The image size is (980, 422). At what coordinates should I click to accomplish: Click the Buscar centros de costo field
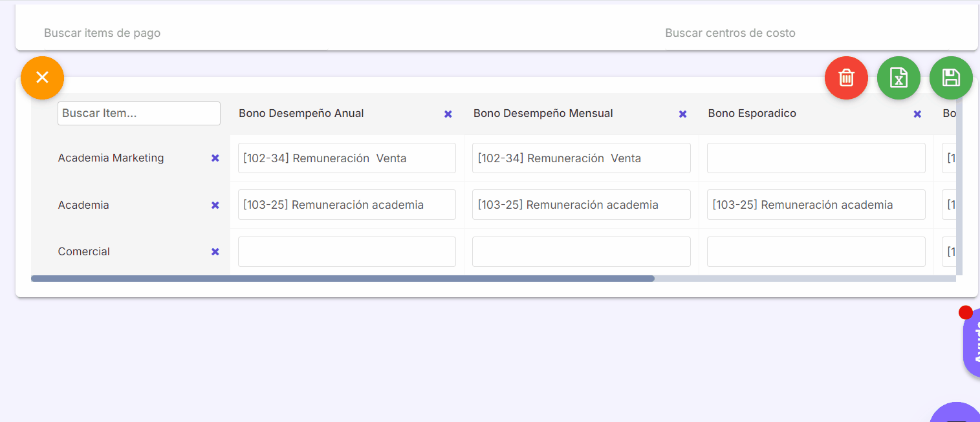[807, 33]
